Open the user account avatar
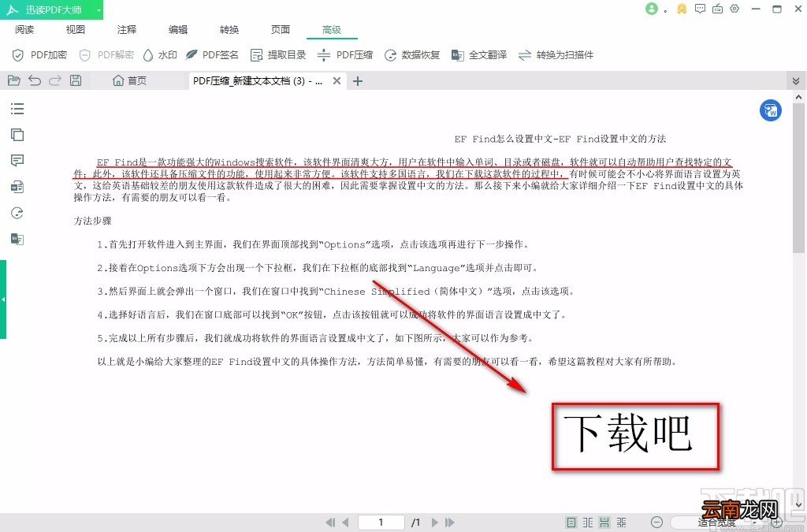The image size is (807, 532). tap(652, 9)
